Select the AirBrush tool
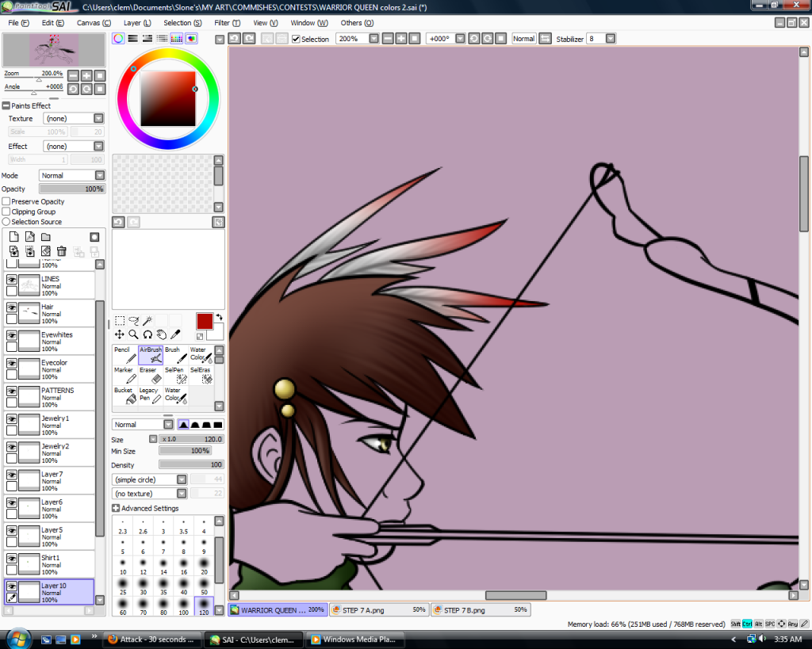 point(150,355)
